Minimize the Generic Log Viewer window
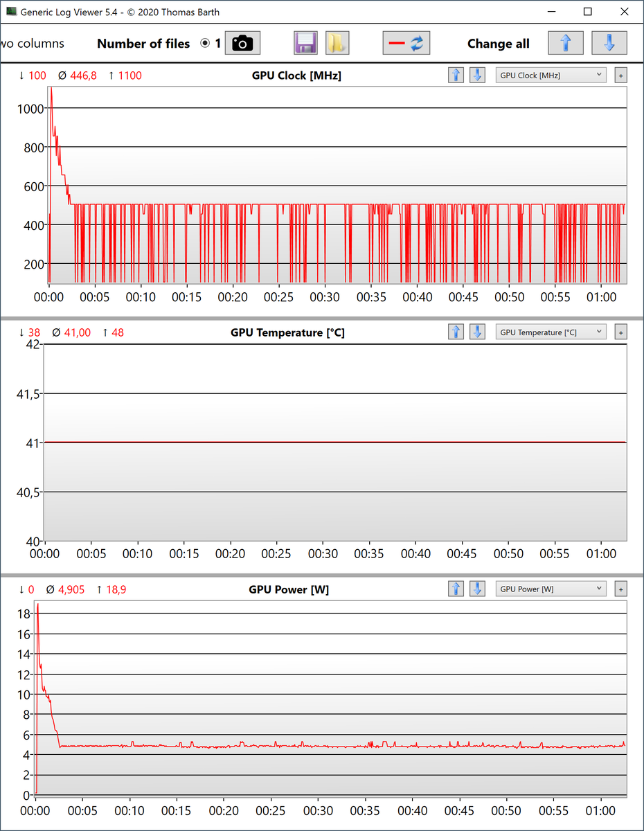The image size is (644, 831). point(551,12)
